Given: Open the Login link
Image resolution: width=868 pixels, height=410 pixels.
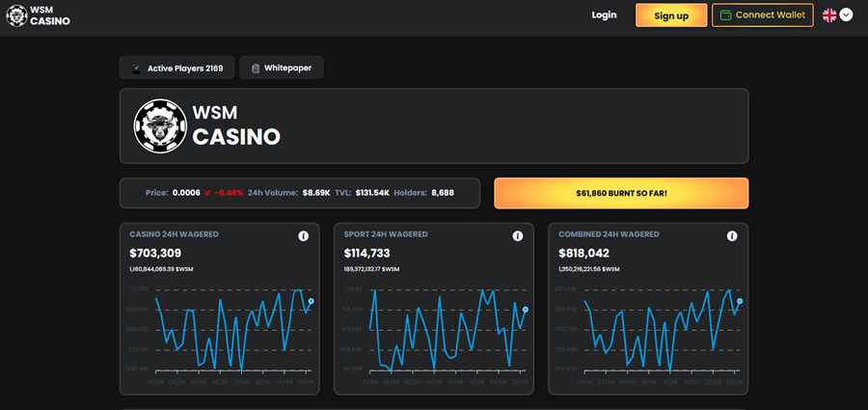Looking at the screenshot, I should pos(604,15).
